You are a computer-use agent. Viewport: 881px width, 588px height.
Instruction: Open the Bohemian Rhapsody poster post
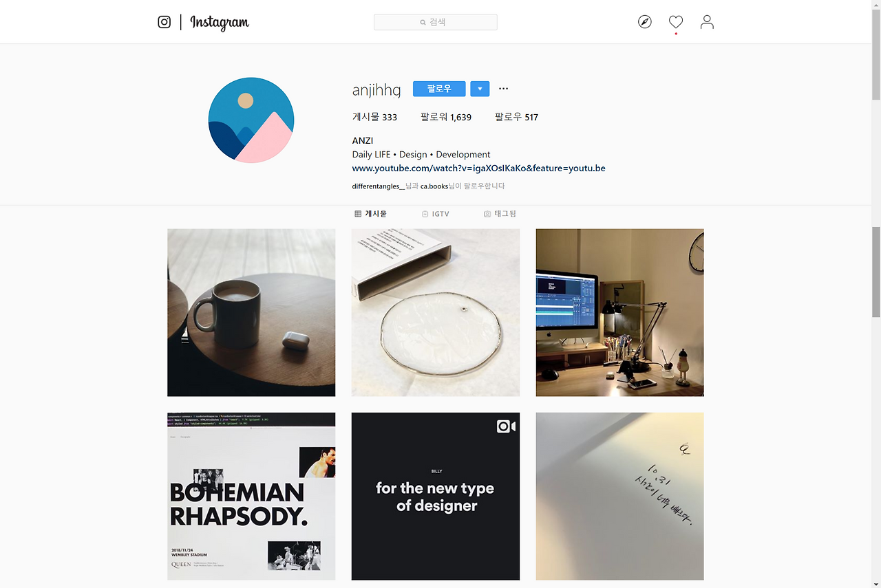click(251, 497)
